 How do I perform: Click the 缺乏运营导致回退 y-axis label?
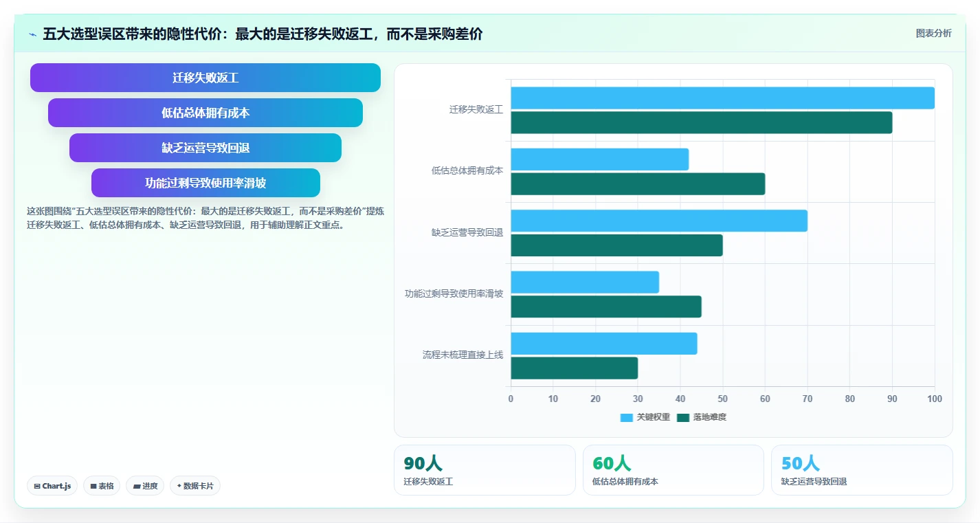[x=467, y=232]
